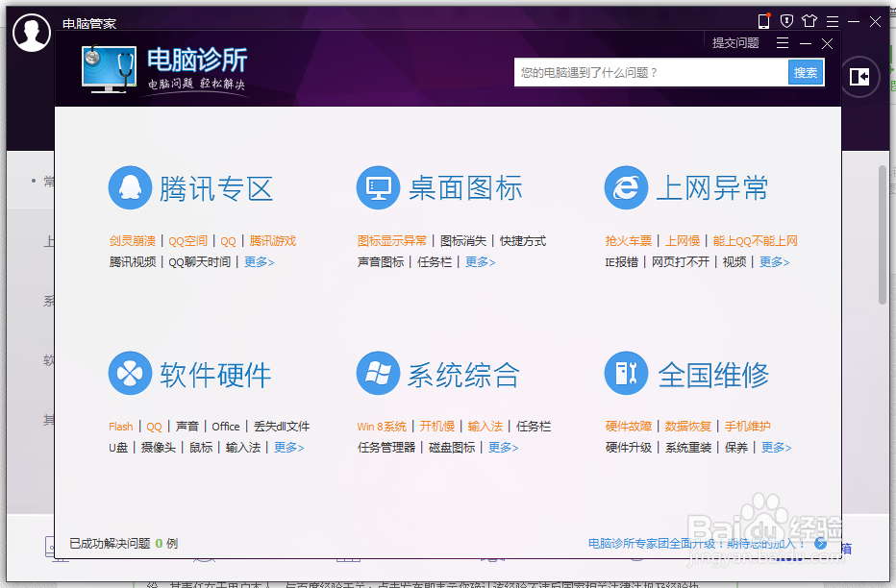Click the 图标消失 link
896x588 pixels.
463,241
